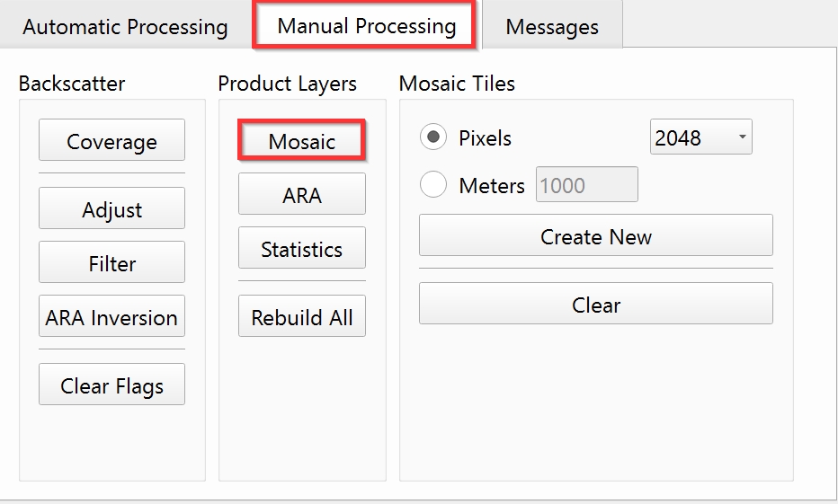Screen dimensions: 838x504
Task: Select the Pixels radio button
Action: [434, 137]
